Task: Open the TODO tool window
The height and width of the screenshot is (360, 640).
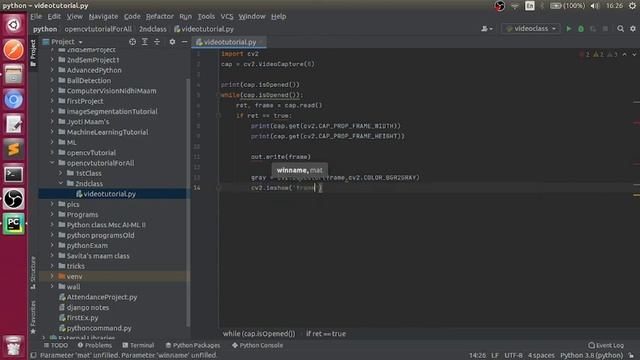Action: tap(56, 345)
